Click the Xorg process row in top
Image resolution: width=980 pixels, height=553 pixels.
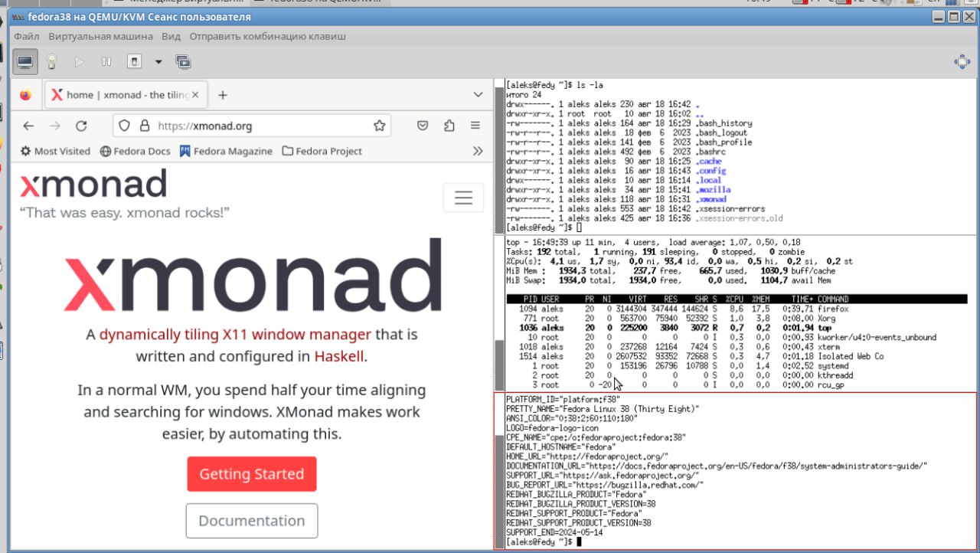coord(737,318)
